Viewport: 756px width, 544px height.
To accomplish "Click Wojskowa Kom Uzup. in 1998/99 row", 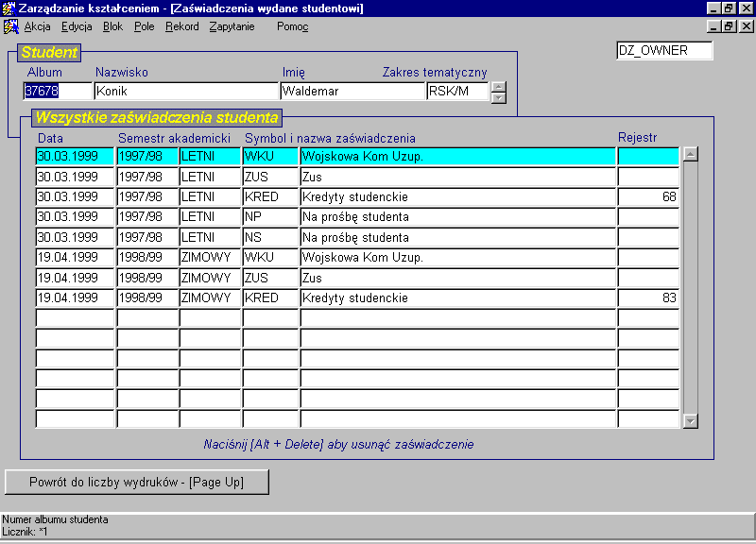I will click(x=458, y=258).
